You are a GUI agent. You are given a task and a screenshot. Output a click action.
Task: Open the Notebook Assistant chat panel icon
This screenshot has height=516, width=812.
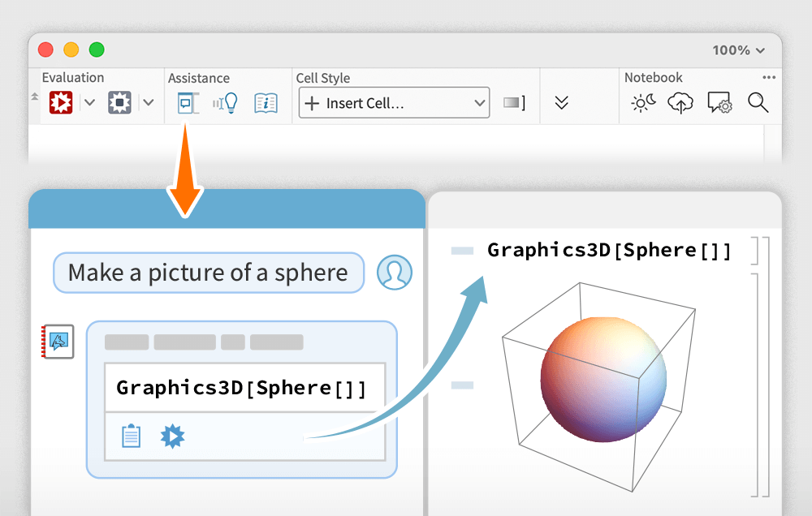coord(188,103)
